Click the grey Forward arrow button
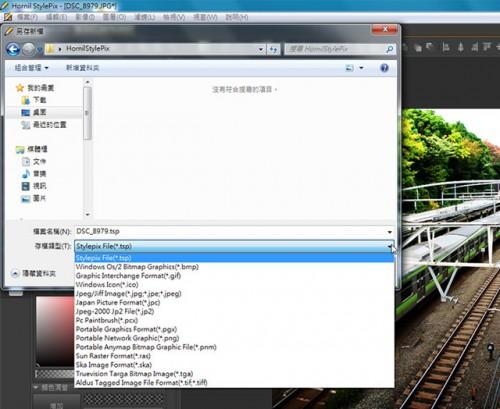500x409 pixels. tap(29, 49)
